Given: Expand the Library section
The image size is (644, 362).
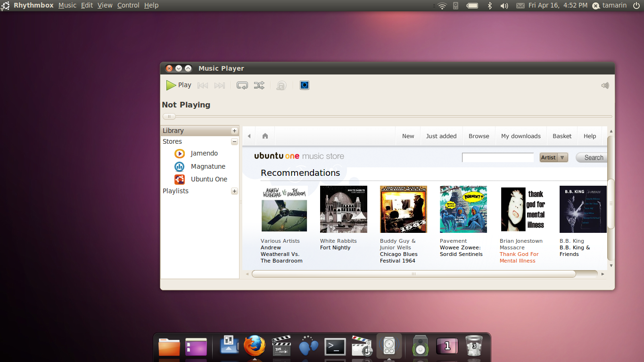Looking at the screenshot, I should point(234,131).
